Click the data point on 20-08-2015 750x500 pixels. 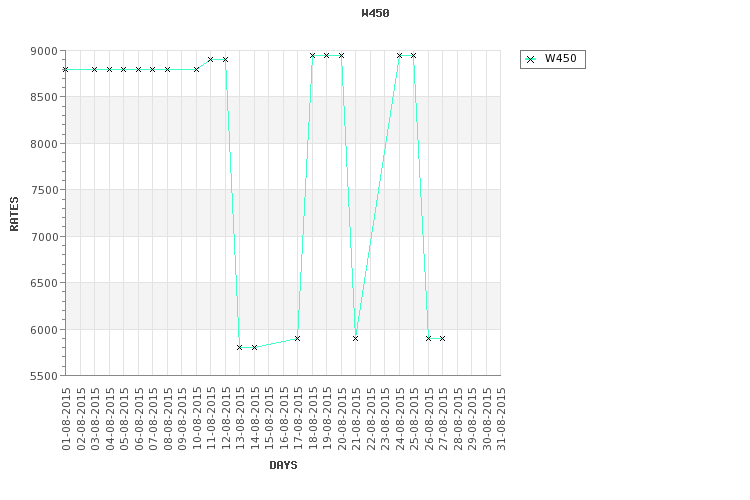[x=341, y=55]
